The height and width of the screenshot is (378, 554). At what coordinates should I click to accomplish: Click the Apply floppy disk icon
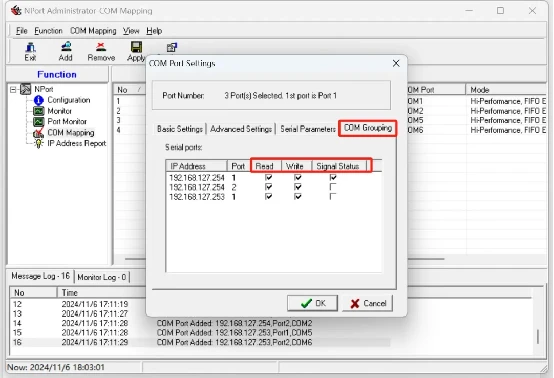[136, 47]
